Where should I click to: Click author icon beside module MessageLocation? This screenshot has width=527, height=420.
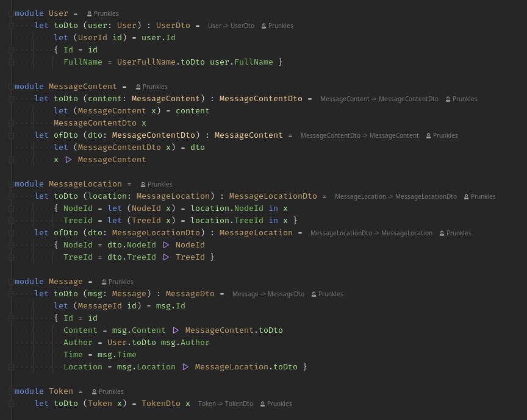143,185
